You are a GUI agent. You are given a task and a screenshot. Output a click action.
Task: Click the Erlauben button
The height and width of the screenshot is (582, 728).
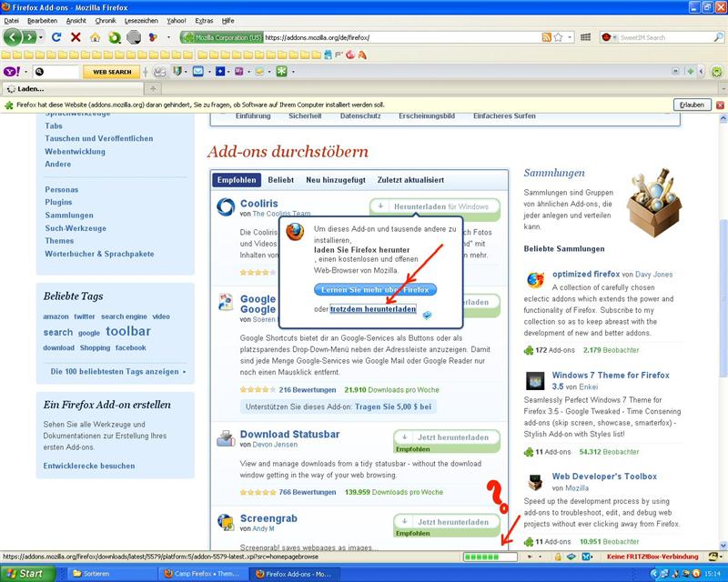[692, 105]
